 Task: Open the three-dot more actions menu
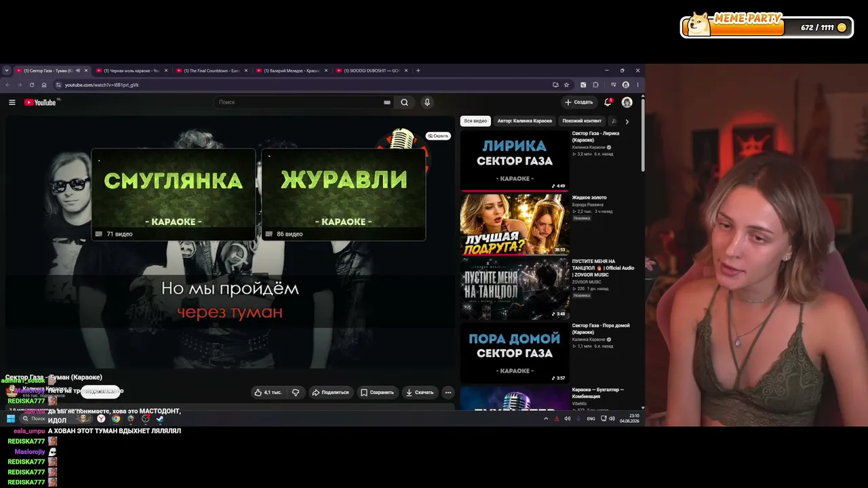pyautogui.click(x=448, y=392)
